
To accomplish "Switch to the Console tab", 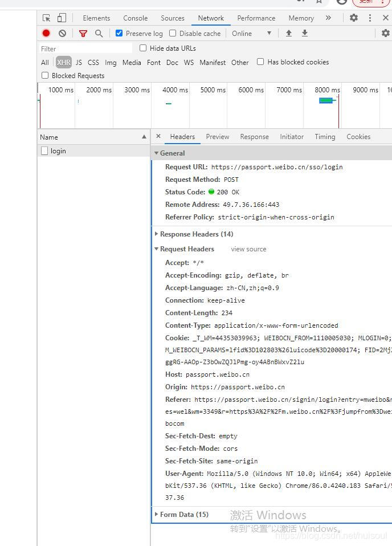I will (x=135, y=18).
